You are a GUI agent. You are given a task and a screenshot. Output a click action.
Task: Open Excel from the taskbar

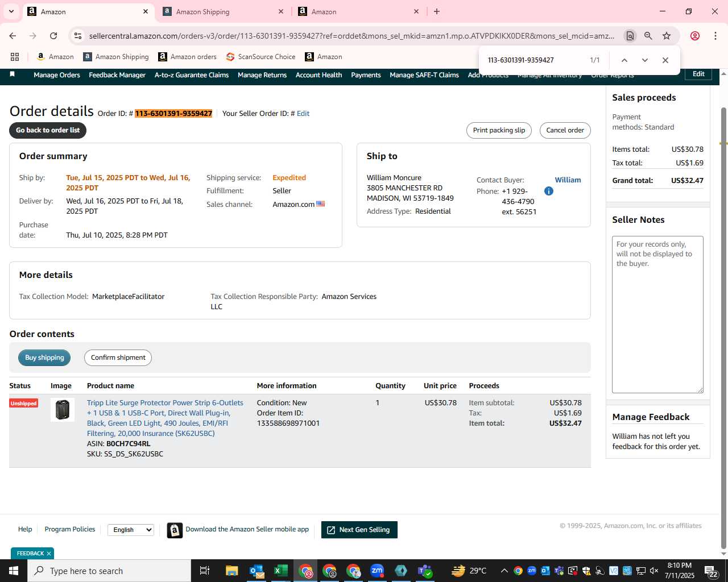(x=281, y=571)
